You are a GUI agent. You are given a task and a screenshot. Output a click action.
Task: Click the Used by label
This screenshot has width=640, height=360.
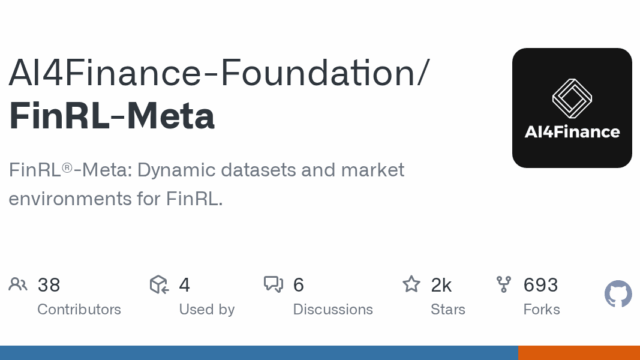(207, 310)
